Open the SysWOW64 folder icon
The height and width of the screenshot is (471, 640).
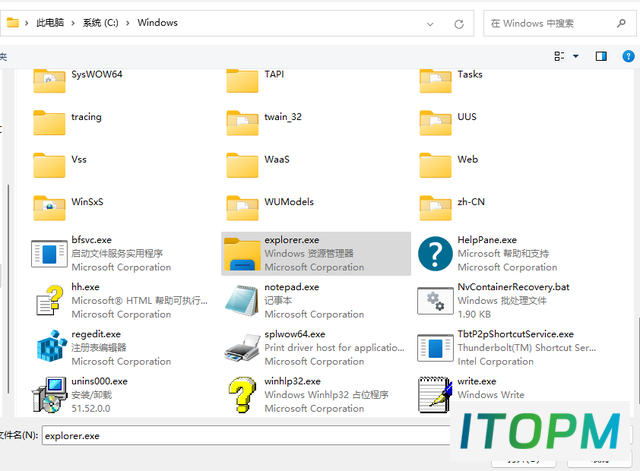[x=49, y=80]
